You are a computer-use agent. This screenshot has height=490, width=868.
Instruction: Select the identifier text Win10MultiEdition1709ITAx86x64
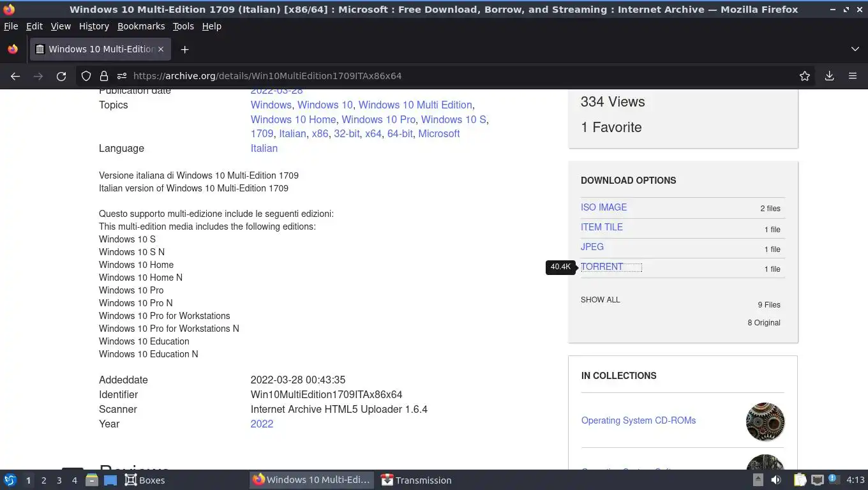point(326,395)
